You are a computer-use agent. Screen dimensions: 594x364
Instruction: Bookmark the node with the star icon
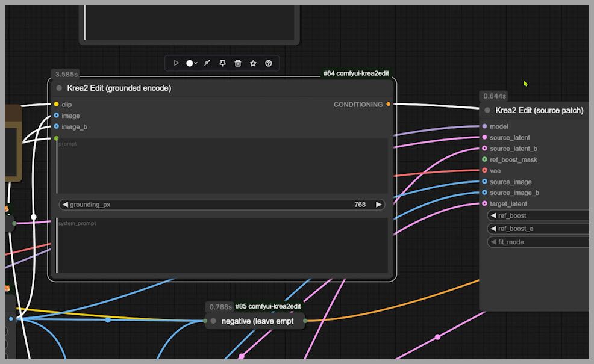click(x=253, y=63)
